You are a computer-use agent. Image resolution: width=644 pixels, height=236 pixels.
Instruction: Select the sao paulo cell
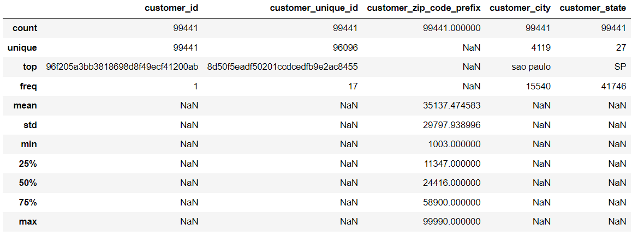(x=531, y=66)
